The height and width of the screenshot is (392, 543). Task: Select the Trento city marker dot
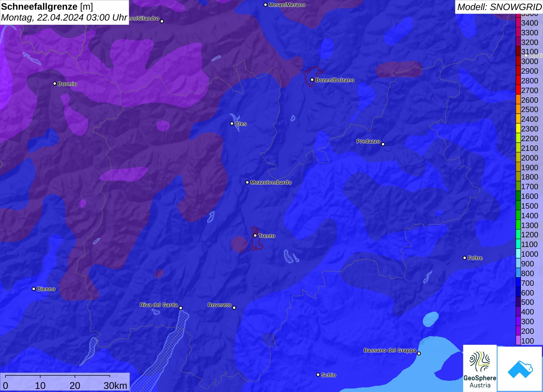(255, 235)
